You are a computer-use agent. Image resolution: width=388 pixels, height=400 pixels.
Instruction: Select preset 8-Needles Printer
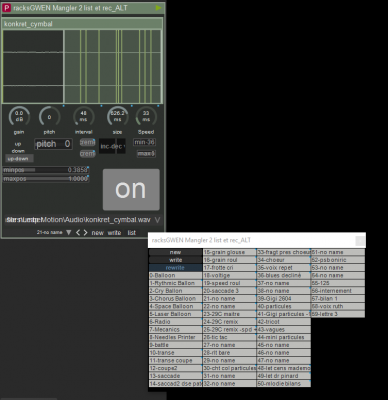175,337
